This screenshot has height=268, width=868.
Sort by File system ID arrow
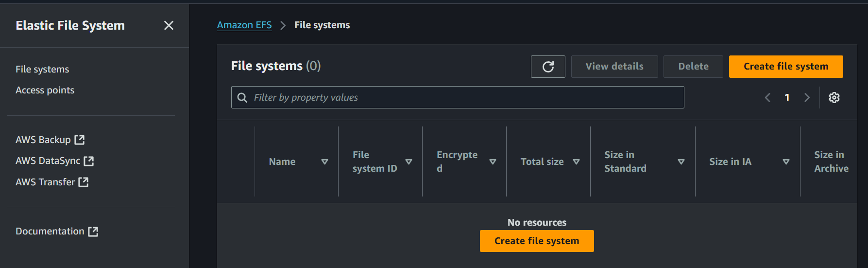[408, 161]
